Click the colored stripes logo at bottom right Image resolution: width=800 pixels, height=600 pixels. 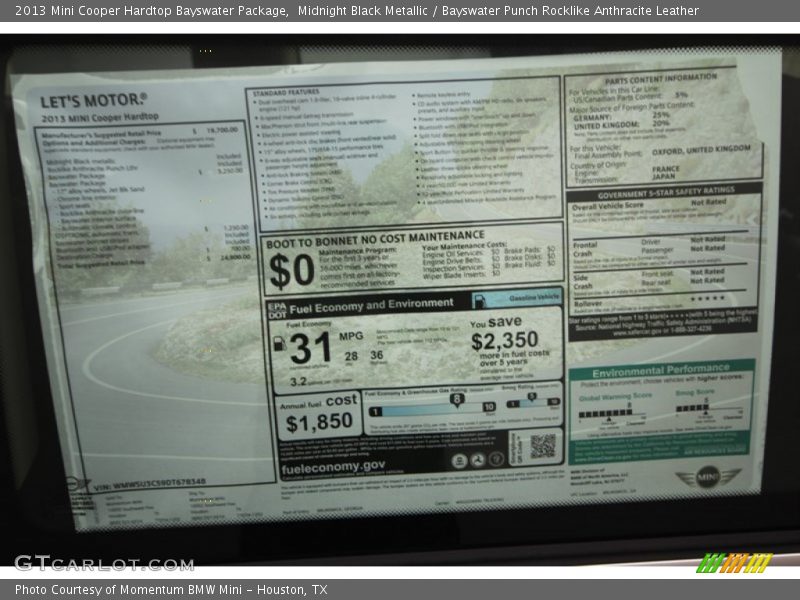point(733,563)
